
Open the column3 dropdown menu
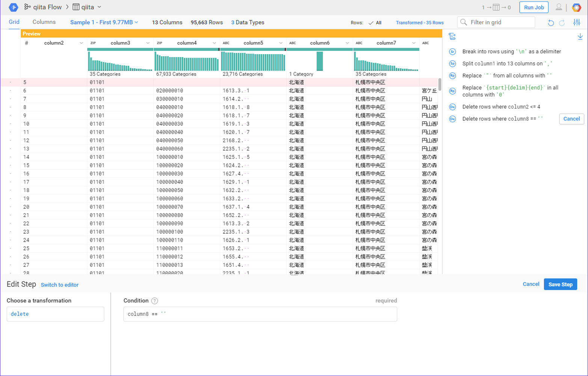(148, 43)
